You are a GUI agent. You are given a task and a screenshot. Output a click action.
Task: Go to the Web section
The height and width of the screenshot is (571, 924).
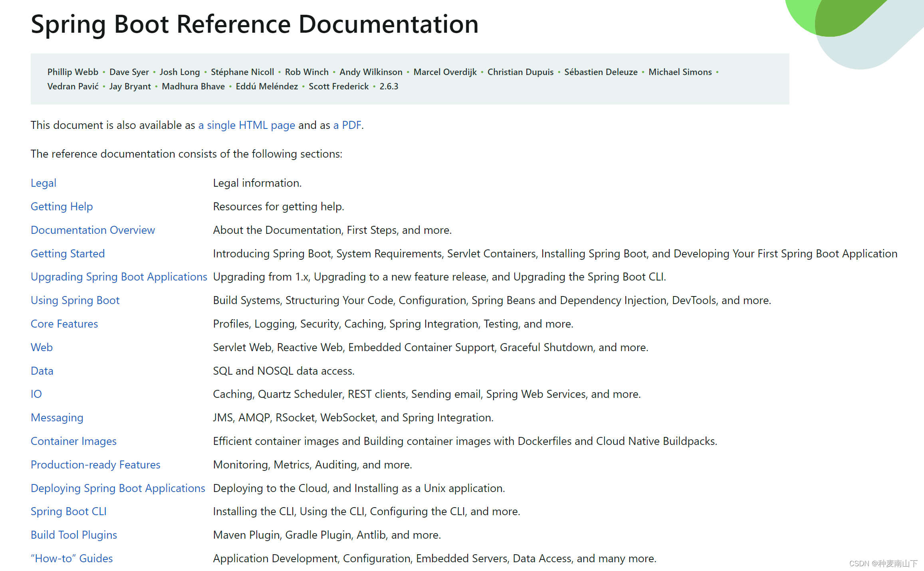click(42, 348)
